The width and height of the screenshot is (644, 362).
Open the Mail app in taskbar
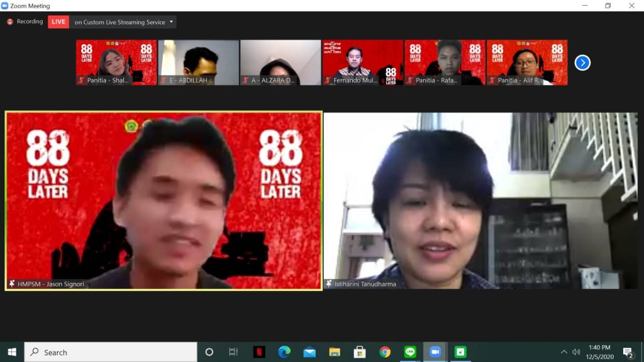coord(309,352)
